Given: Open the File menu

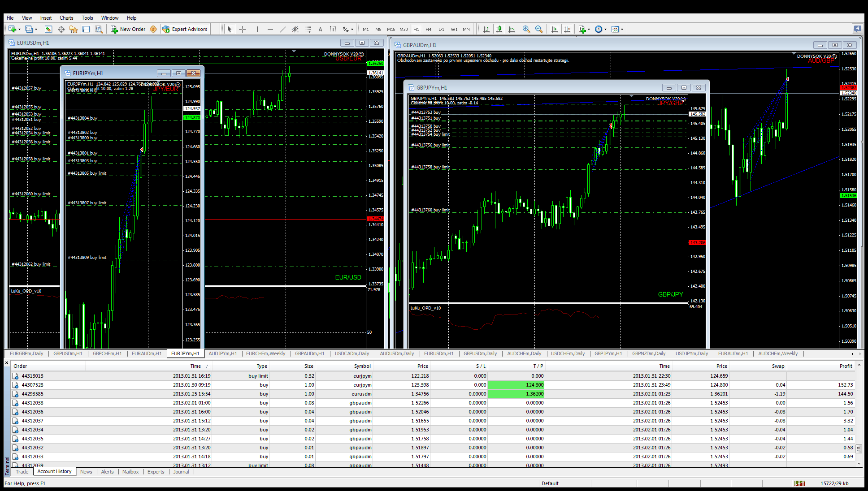Looking at the screenshot, I should 10,18.
